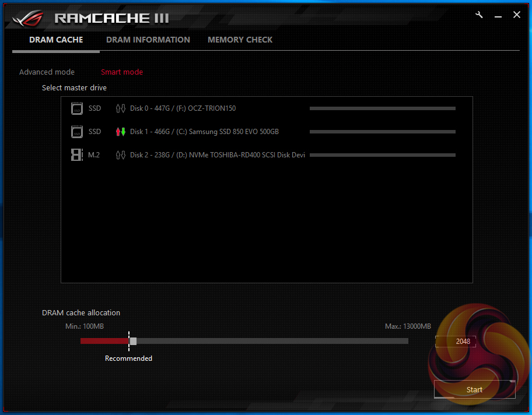This screenshot has width=532, height=415.
Task: Switch to the DRAM CACHE tab
Action: pos(56,40)
